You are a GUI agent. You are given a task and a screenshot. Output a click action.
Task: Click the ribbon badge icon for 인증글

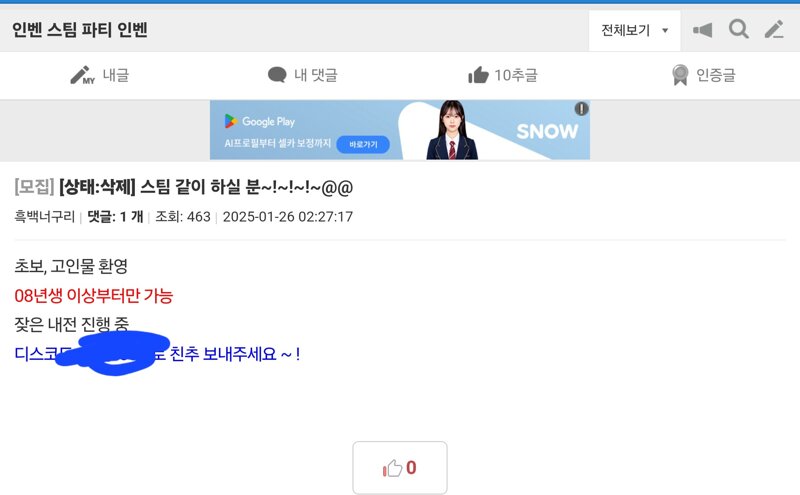pyautogui.click(x=680, y=75)
